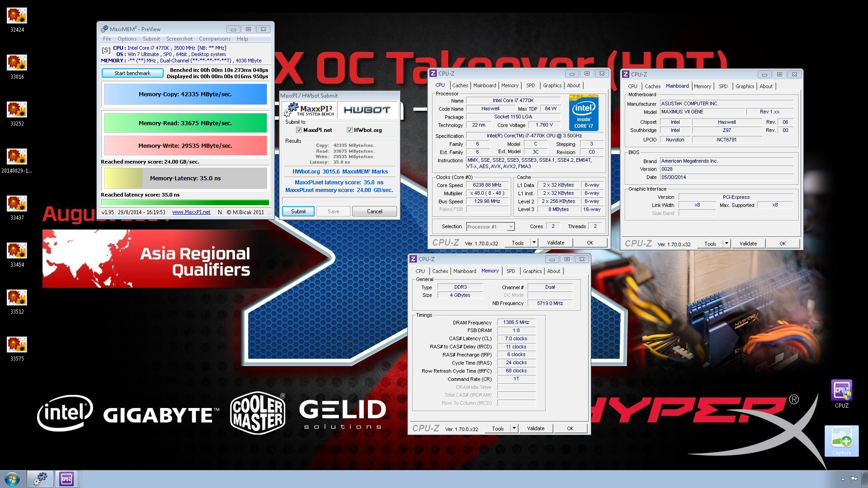Open Tools dropdown arrow in CPU window
Screen dimensions: 868x488
pyautogui.click(x=534, y=243)
